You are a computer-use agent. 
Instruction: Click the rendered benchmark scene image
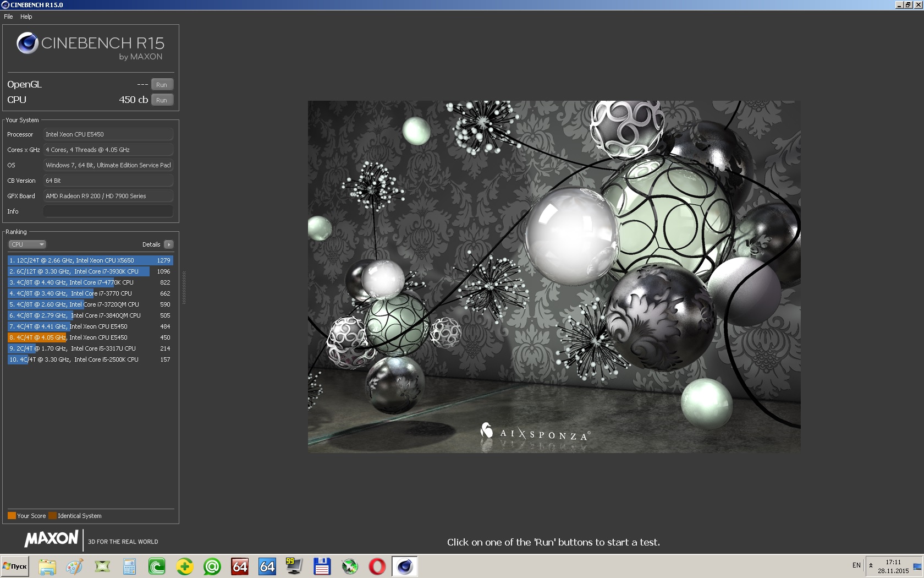click(x=554, y=276)
